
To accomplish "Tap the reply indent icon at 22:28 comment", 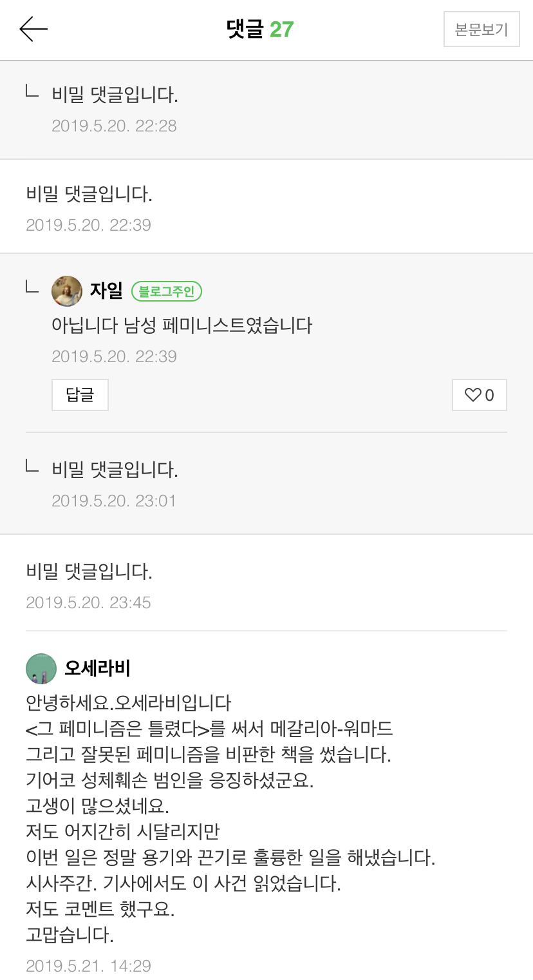I will pos(32,91).
